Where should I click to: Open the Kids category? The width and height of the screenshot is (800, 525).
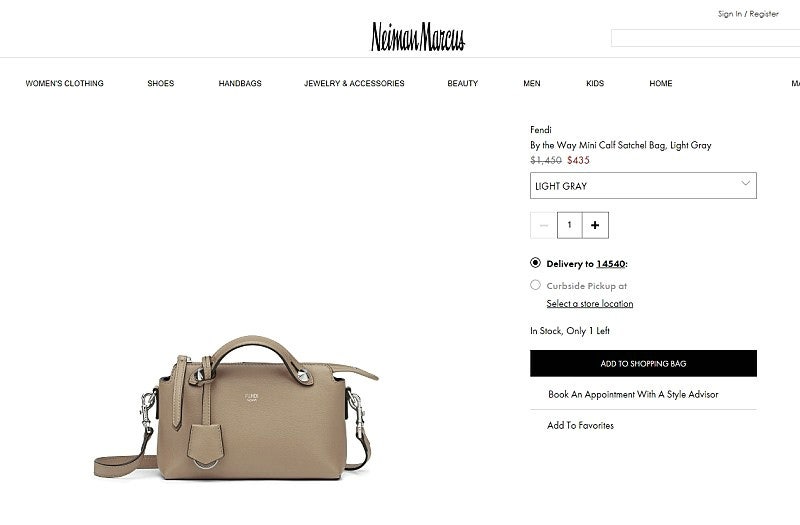[x=595, y=83]
